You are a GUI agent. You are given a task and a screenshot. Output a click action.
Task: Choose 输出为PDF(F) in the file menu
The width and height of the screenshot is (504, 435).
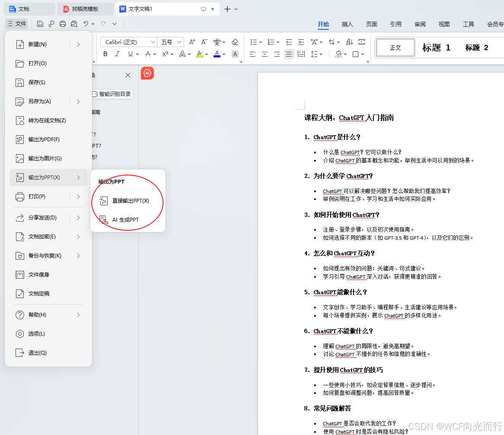(x=48, y=140)
